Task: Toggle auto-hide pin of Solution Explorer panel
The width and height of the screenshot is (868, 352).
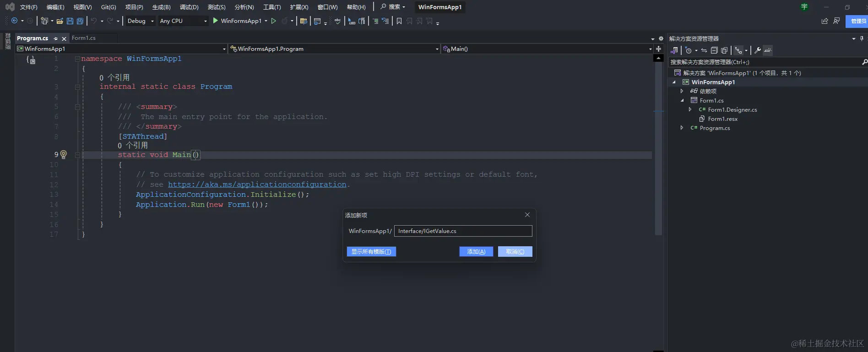Action: tap(861, 38)
